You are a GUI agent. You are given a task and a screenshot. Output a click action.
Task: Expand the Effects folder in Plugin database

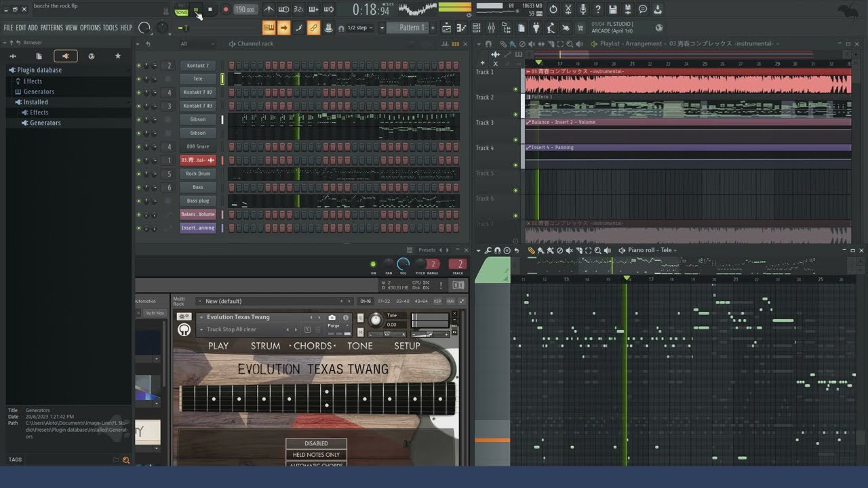[33, 81]
